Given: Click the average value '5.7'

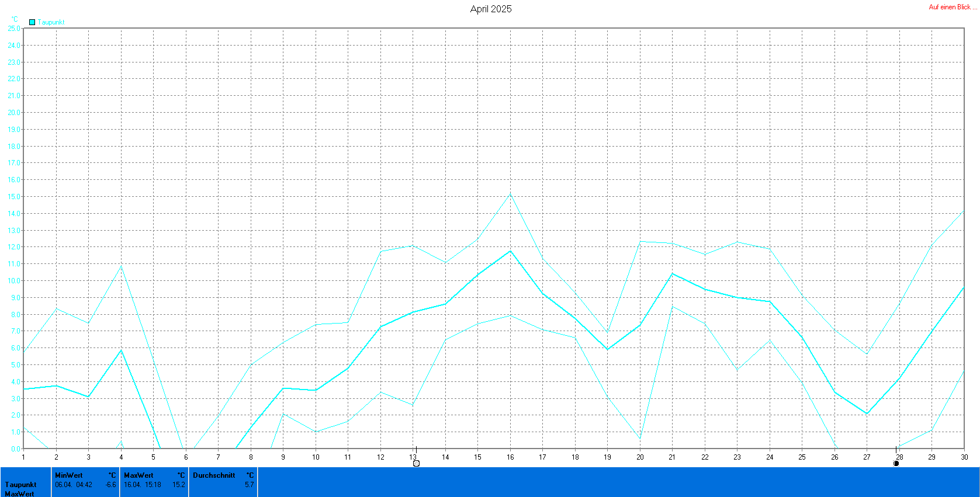Looking at the screenshot, I should coord(250,485).
